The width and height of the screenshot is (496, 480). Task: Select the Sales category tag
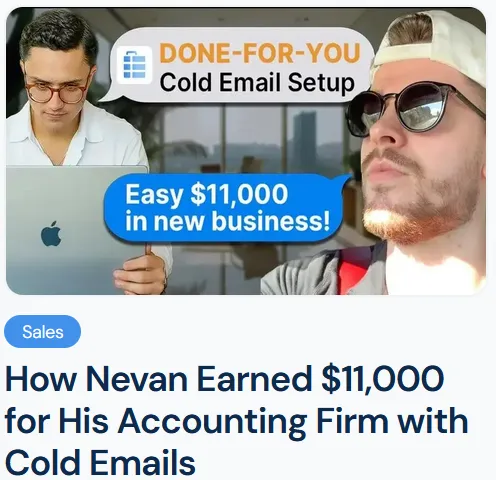click(42, 332)
